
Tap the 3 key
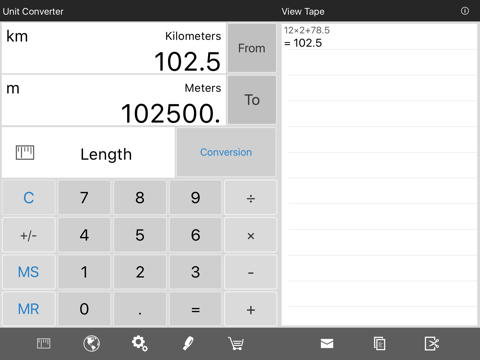click(196, 272)
